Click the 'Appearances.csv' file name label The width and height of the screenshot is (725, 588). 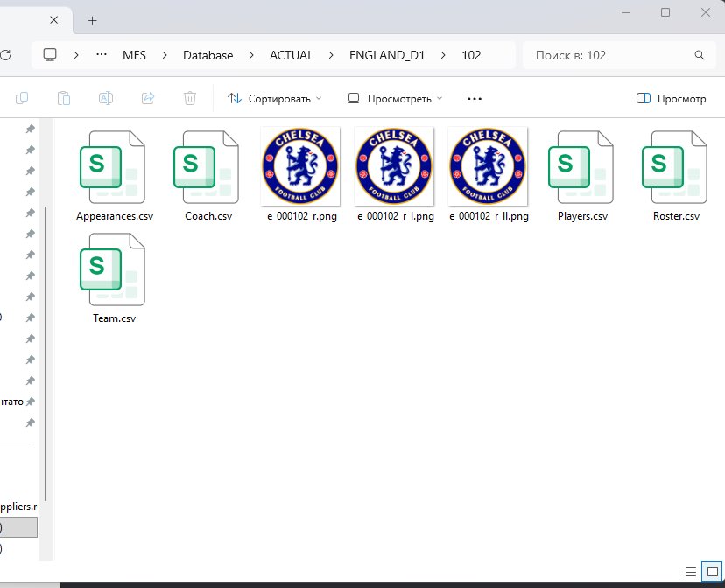pos(115,216)
